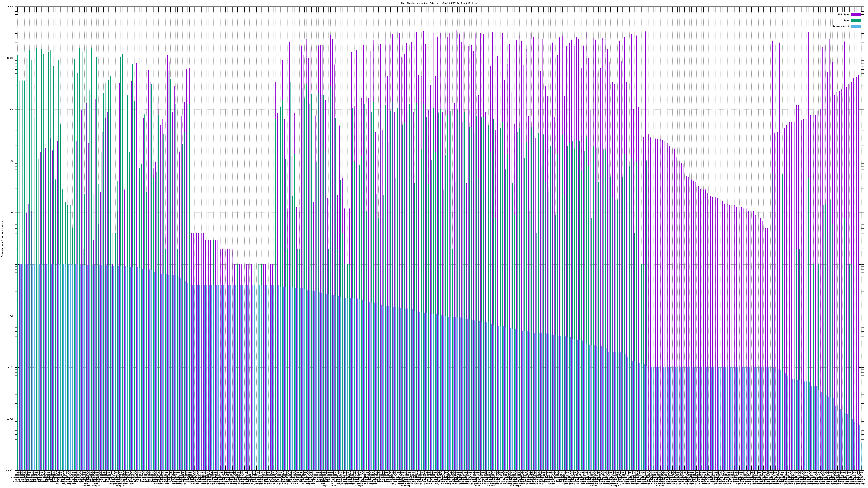This screenshot has width=868, height=488.
Task: Click the purple Not Spam legend swatch
Action: pyautogui.click(x=856, y=14)
